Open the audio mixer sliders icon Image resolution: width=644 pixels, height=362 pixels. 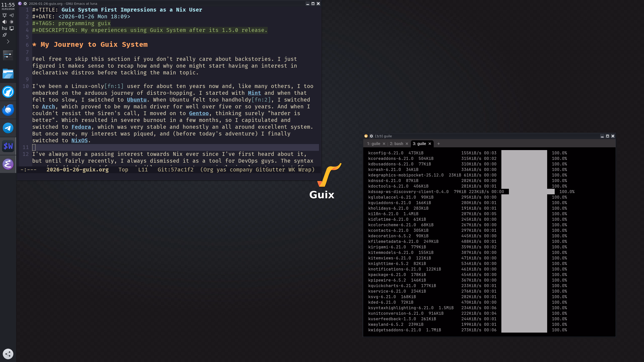[8, 55]
